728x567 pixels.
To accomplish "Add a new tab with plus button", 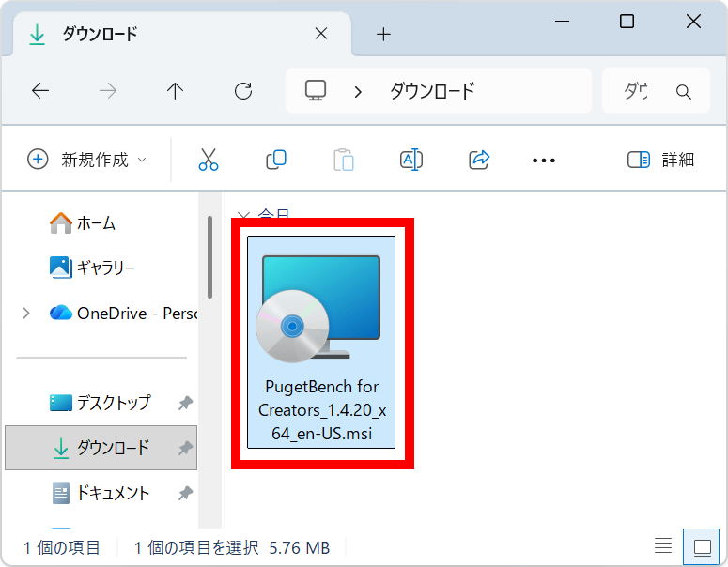I will coord(382,35).
